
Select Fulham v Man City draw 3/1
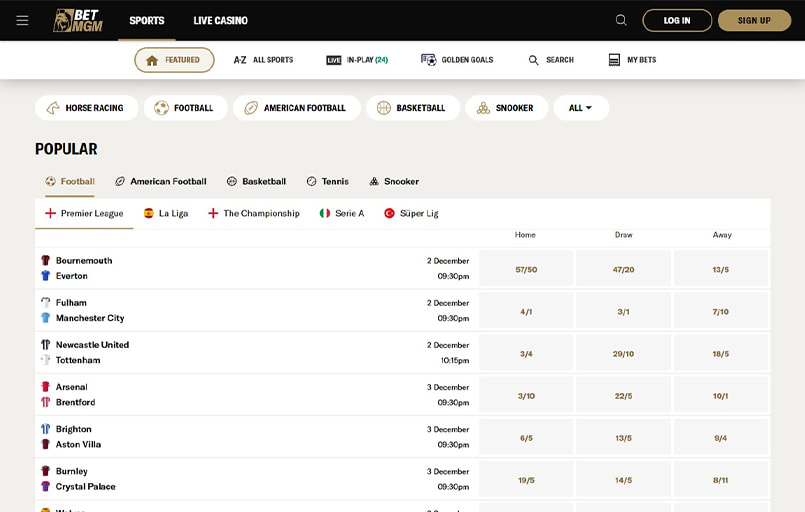pyautogui.click(x=623, y=311)
